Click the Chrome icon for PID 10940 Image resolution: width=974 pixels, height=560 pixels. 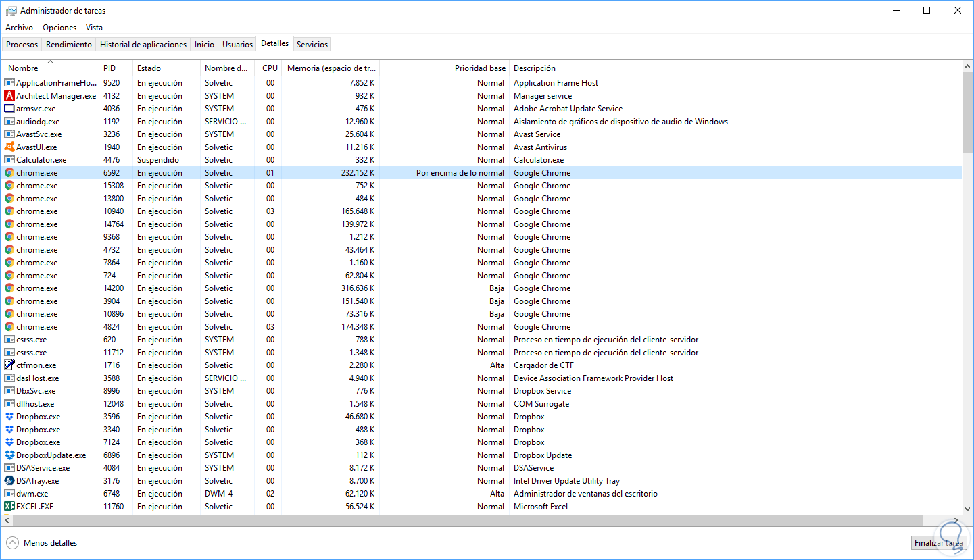click(x=9, y=211)
